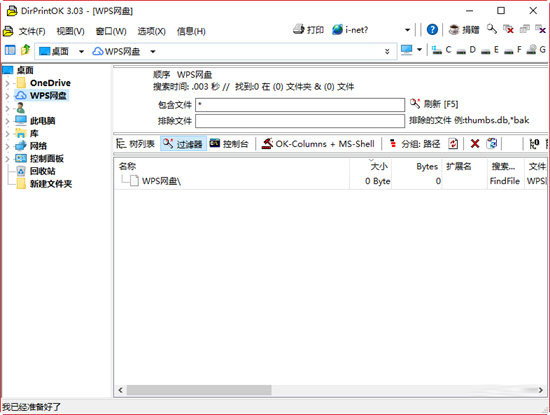Select 桌面 root in folder tree
Viewport: 550px width, 415px height.
[x=25, y=70]
